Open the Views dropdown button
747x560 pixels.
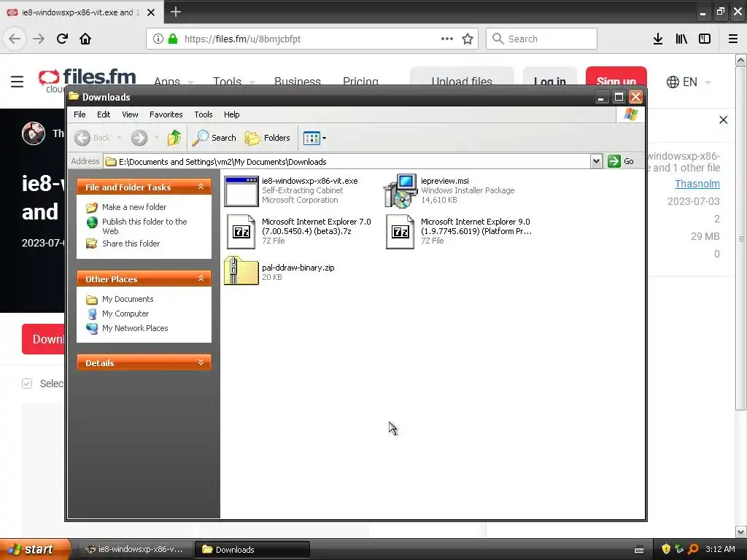coord(314,138)
